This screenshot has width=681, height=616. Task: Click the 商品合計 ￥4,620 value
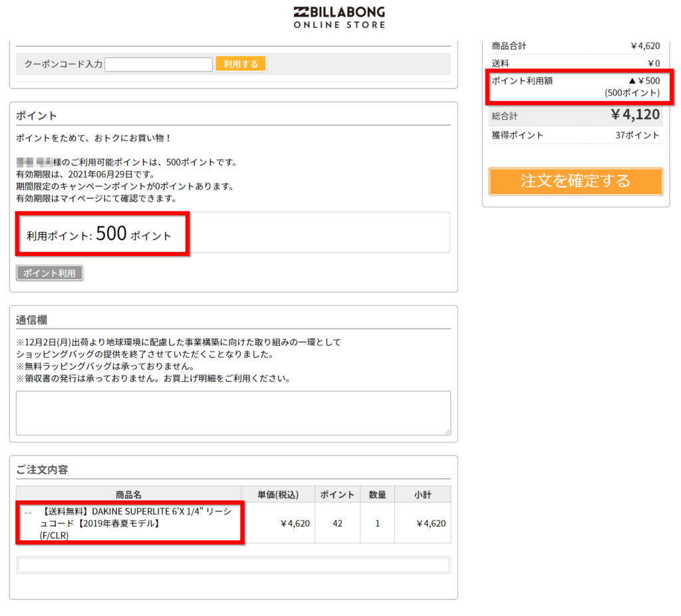point(645,46)
